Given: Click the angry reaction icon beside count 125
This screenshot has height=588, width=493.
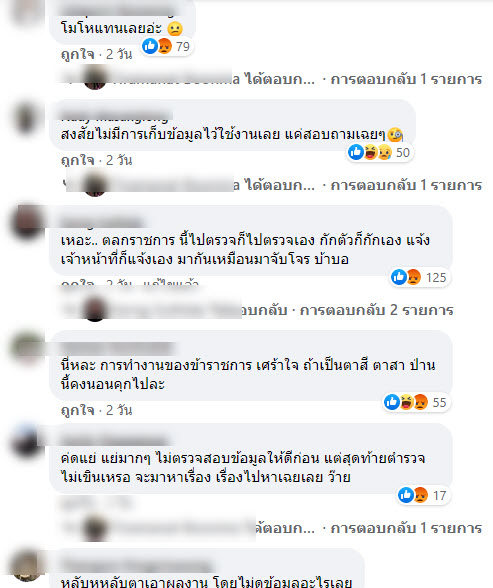Looking at the screenshot, I should click(414, 277).
